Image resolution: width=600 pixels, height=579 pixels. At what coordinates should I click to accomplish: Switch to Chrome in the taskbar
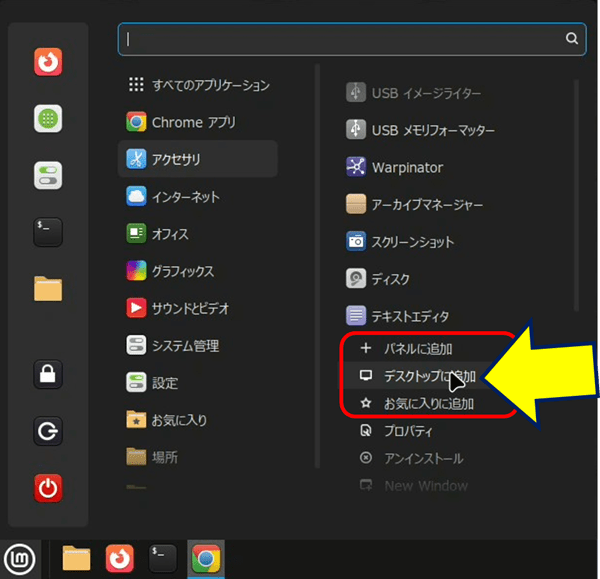206,559
